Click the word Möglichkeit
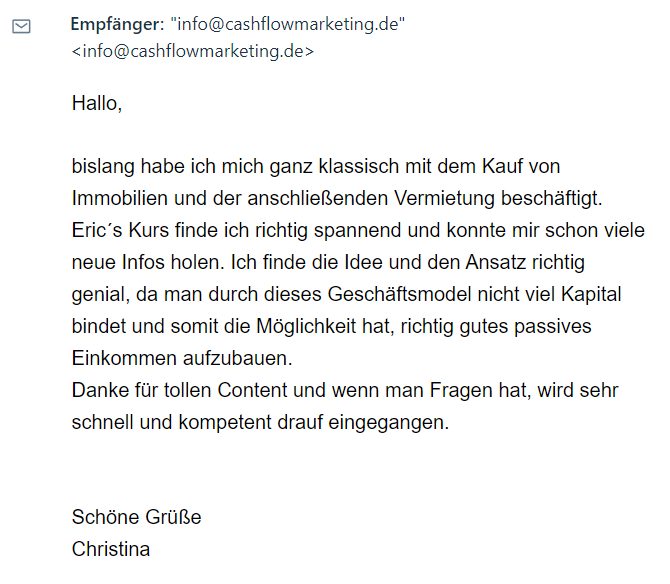The width and height of the screenshot is (670, 584). (x=306, y=326)
